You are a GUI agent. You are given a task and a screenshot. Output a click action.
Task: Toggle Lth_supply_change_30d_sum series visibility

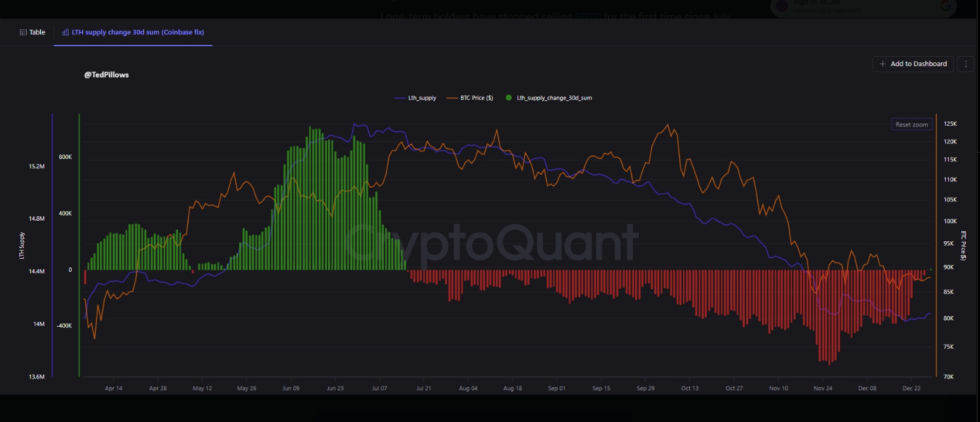click(x=554, y=98)
